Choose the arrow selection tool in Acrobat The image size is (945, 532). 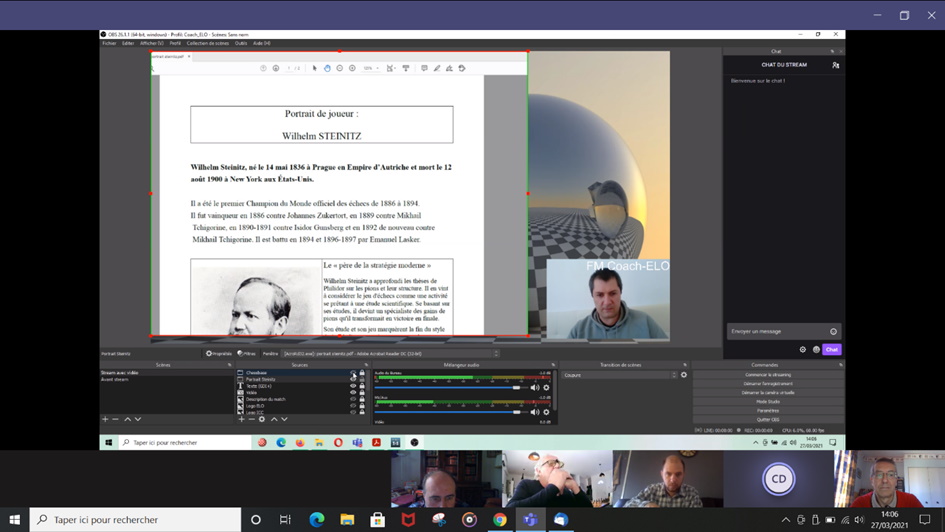point(315,69)
